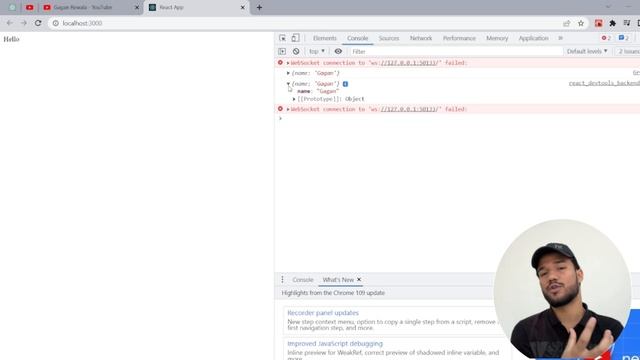640x360 pixels.
Task: Expand the [[Prototype]]: Object entry
Action: click(x=294, y=99)
